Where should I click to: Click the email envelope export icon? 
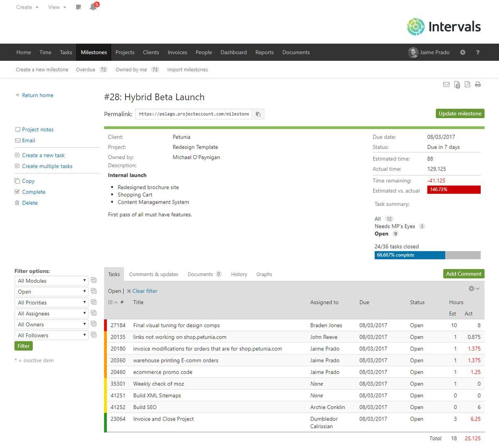point(446,84)
